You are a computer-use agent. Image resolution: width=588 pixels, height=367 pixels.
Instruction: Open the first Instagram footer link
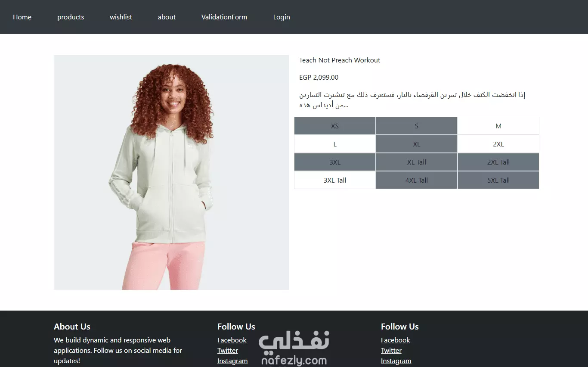point(232,361)
